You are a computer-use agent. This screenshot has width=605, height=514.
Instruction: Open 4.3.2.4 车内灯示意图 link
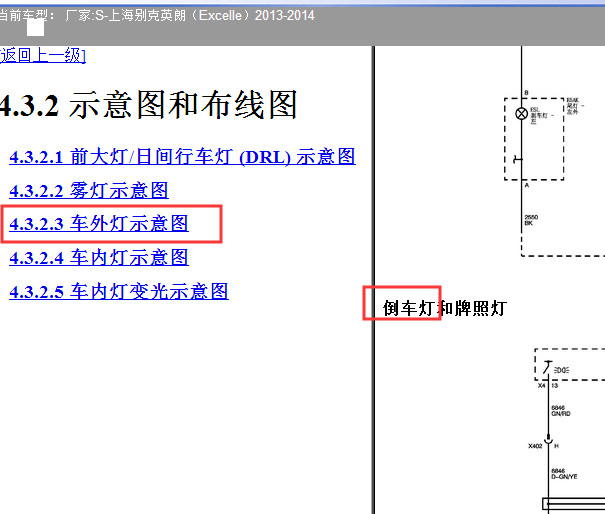point(99,258)
